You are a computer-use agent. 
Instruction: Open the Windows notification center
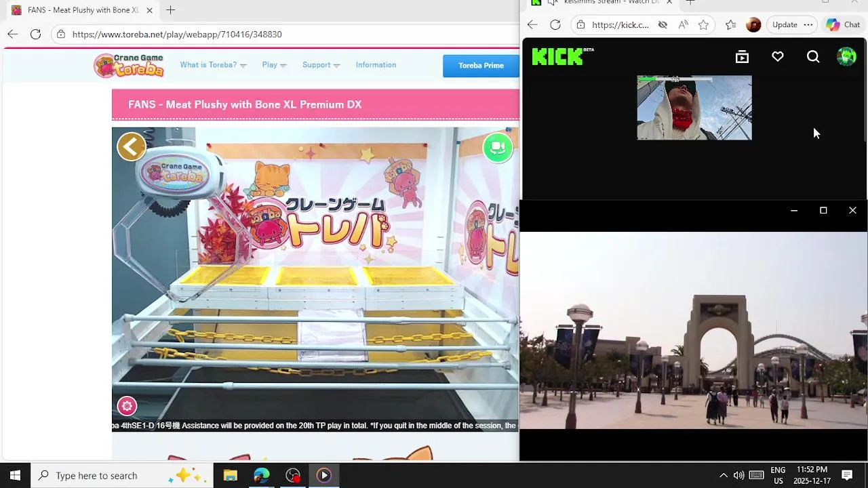(847, 475)
